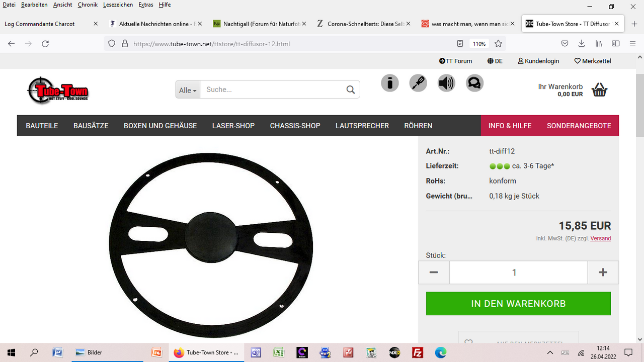Open the BAUTEILE menu

click(x=42, y=126)
